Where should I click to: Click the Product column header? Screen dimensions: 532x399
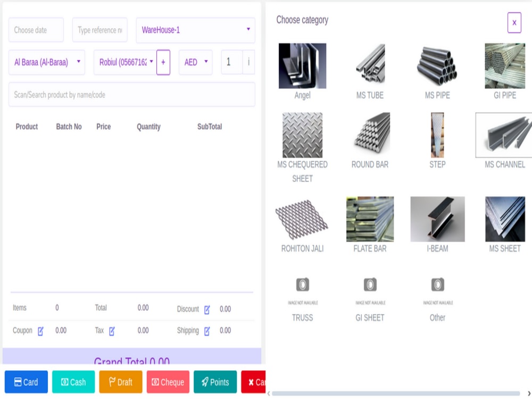click(27, 127)
